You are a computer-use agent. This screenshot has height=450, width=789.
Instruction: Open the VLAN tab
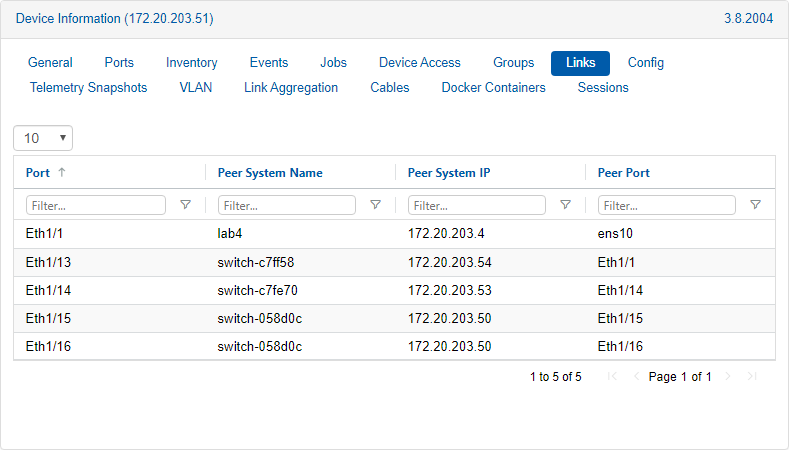(x=196, y=88)
